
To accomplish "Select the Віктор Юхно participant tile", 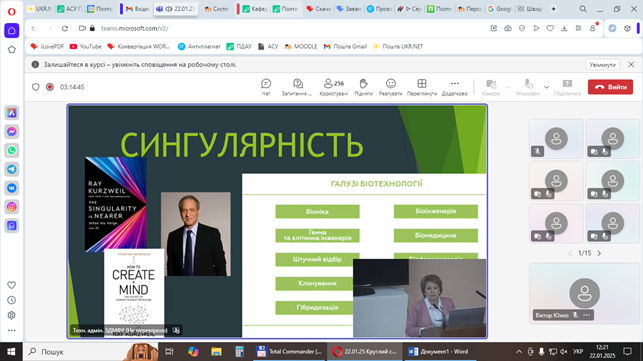I will click(584, 293).
